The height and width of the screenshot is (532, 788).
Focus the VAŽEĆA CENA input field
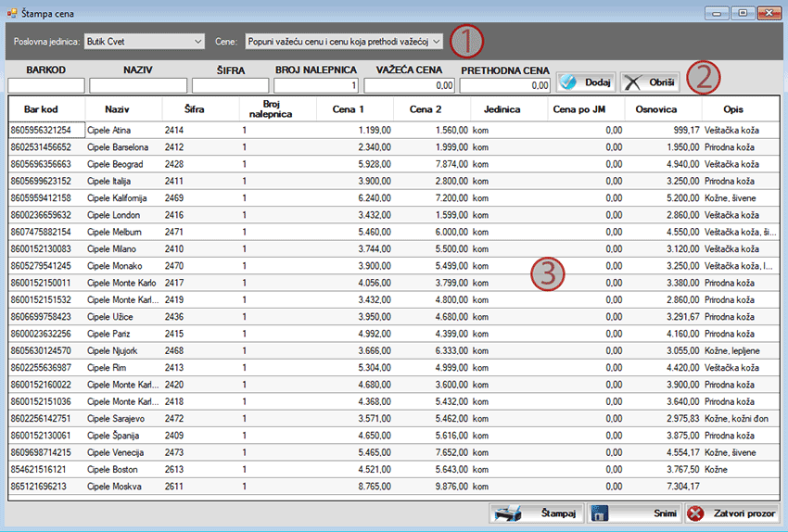pos(409,85)
